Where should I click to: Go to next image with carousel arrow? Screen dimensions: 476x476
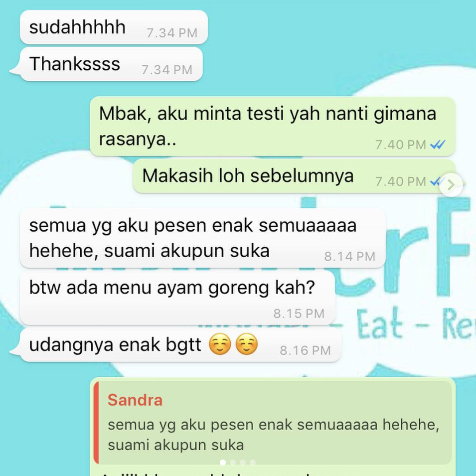(451, 184)
